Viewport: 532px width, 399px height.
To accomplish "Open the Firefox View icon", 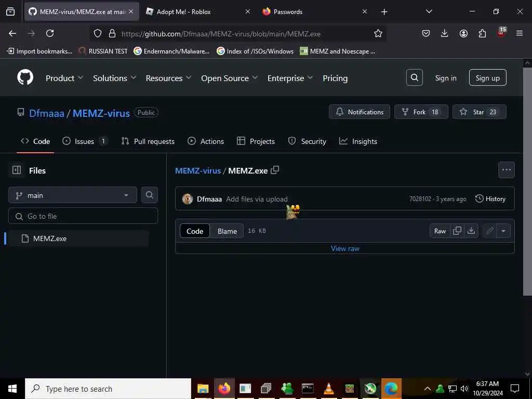I will point(10,12).
